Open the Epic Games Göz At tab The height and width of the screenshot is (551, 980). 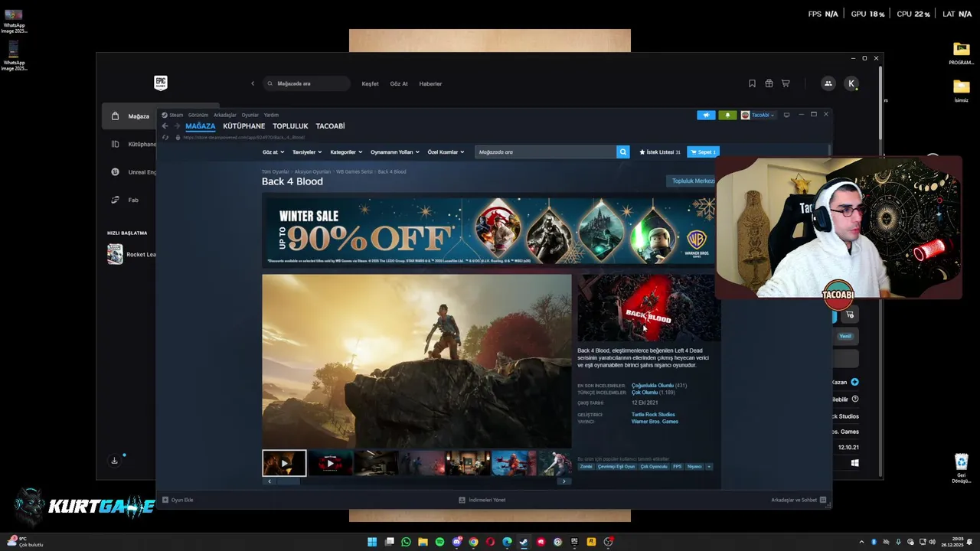399,83
